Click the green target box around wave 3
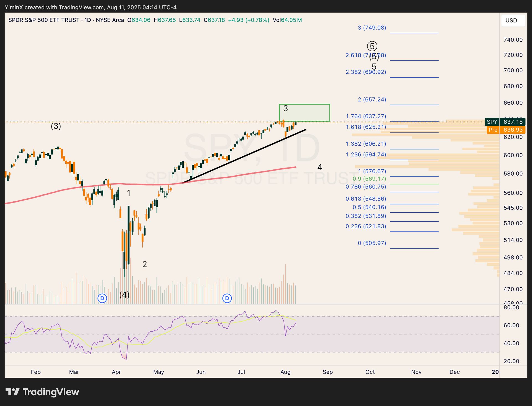The width and height of the screenshot is (532, 406). tap(305, 113)
